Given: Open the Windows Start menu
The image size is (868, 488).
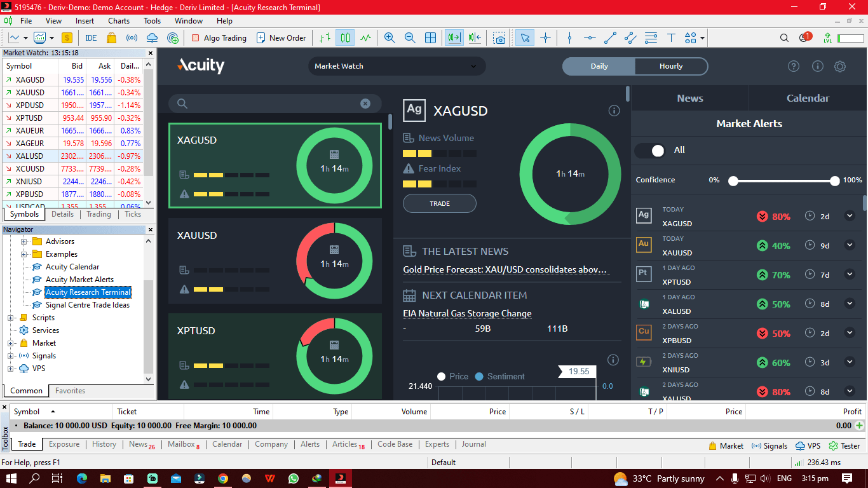Looking at the screenshot, I should click(x=11, y=478).
